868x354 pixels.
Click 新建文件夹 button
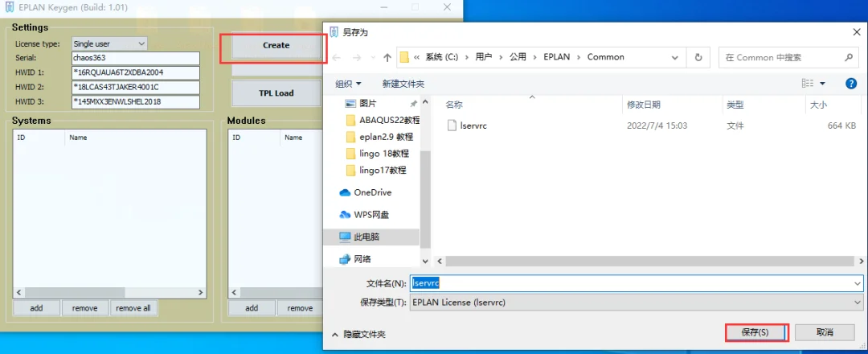(x=403, y=84)
